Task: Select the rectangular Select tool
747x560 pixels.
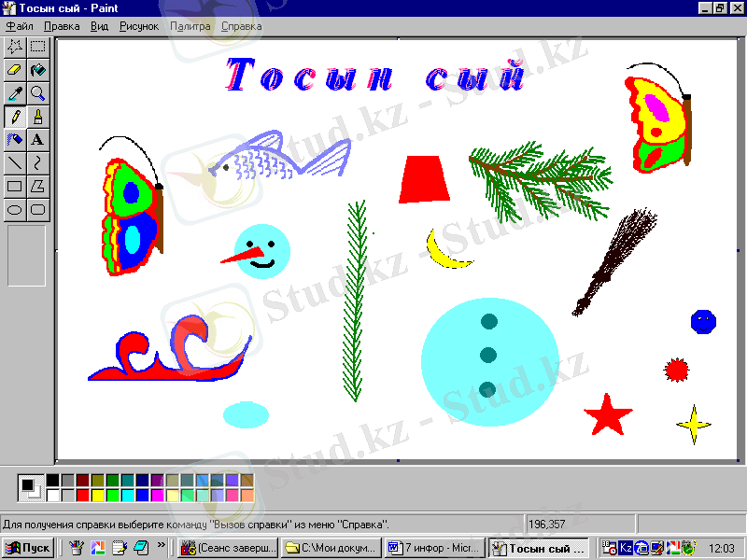Action: [x=38, y=46]
